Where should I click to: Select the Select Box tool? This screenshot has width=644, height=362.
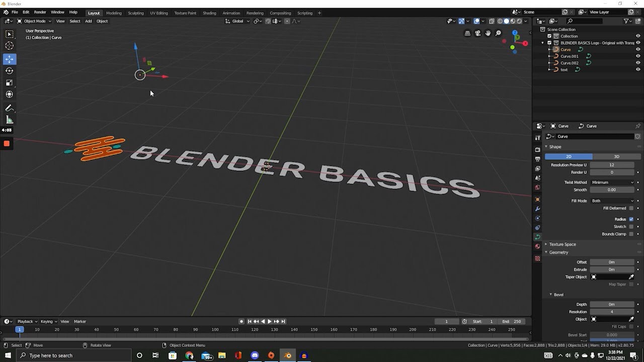click(x=9, y=34)
